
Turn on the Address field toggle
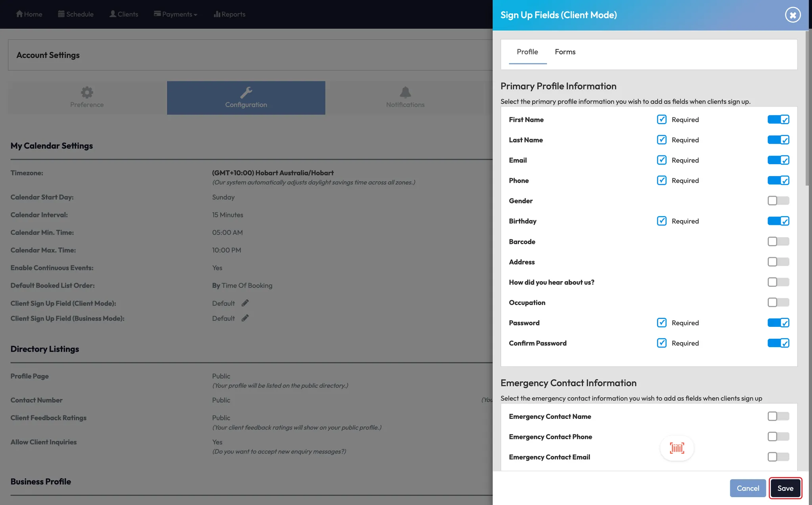coord(778,262)
